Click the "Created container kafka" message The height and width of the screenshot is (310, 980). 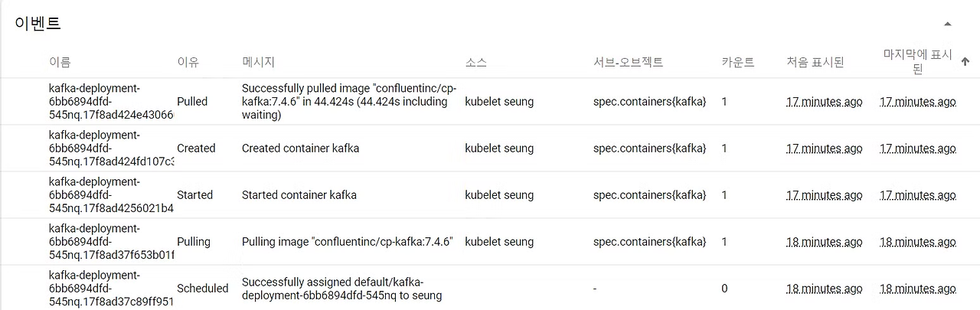click(x=300, y=148)
